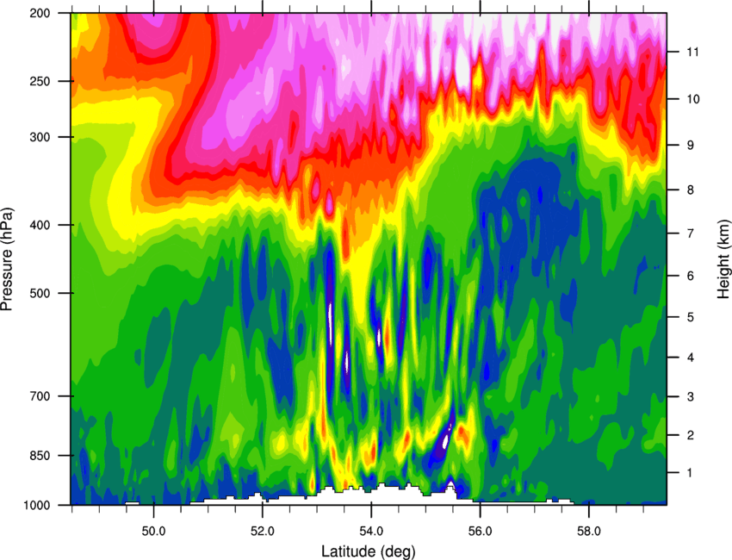
Task: Pick the 3 km height label
Action: point(691,397)
